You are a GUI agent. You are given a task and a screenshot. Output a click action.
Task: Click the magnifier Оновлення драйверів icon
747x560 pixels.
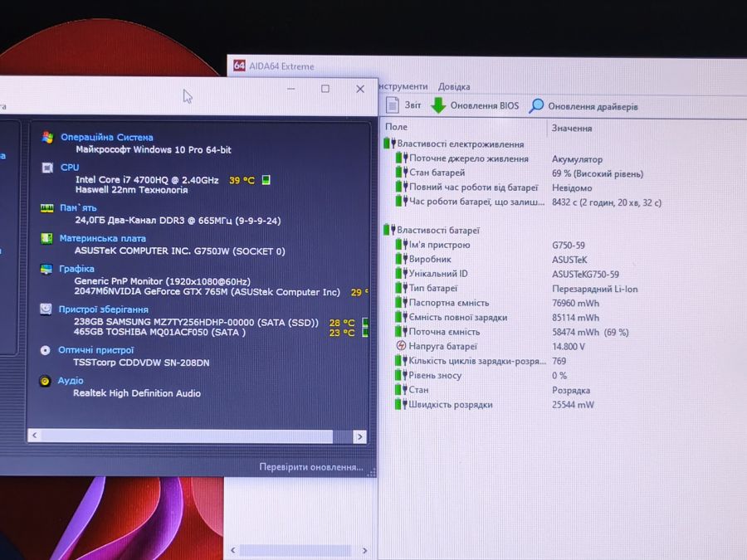[x=536, y=105]
